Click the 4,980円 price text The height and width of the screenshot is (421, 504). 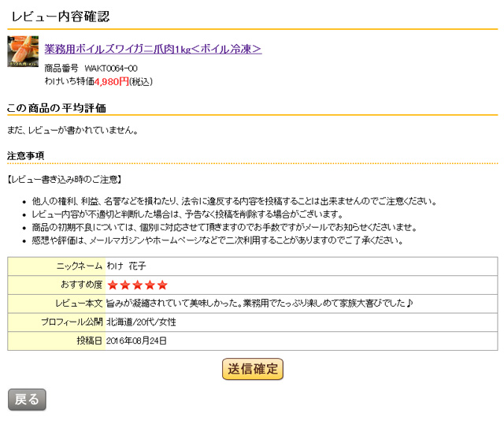[x=112, y=81]
